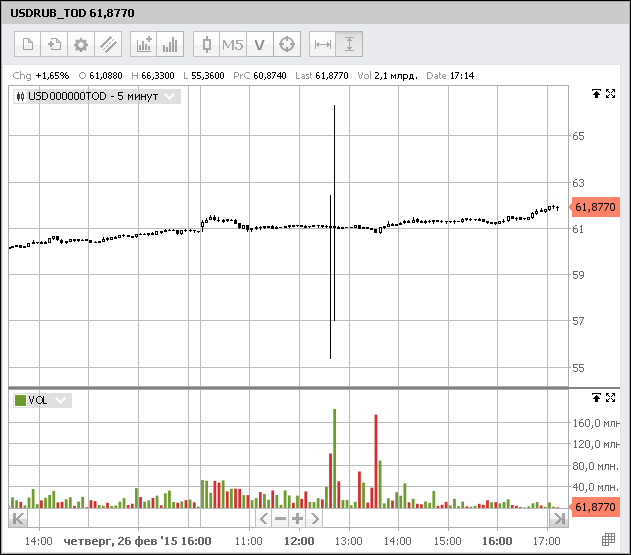The height and width of the screenshot is (555, 631).
Task: Click the tallest red volume bar
Action: coord(376,461)
